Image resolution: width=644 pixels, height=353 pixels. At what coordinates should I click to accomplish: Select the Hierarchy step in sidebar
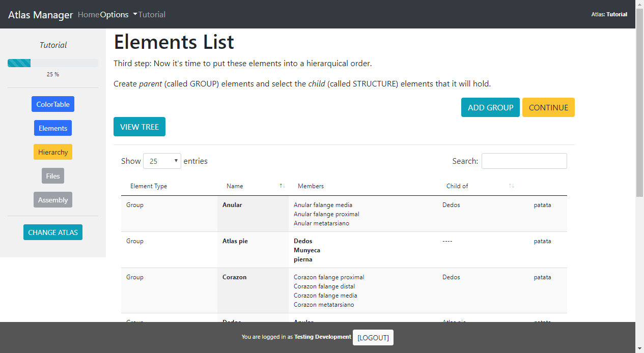(x=53, y=152)
